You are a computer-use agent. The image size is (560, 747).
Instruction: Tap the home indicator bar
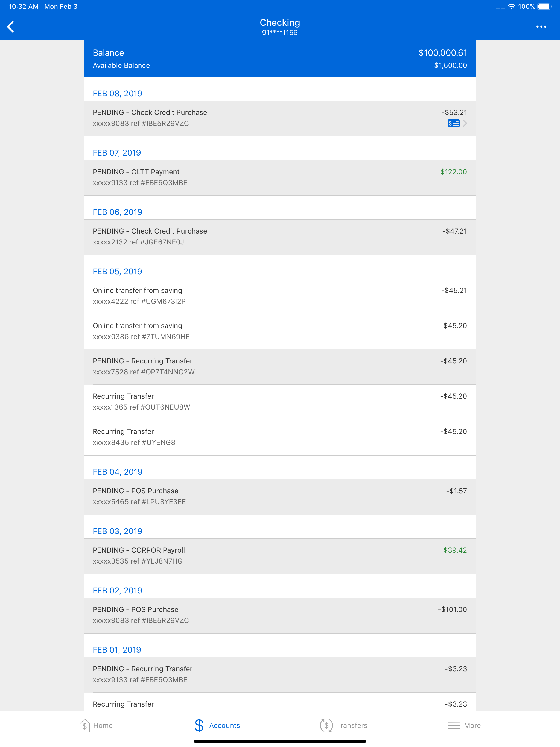click(x=280, y=741)
